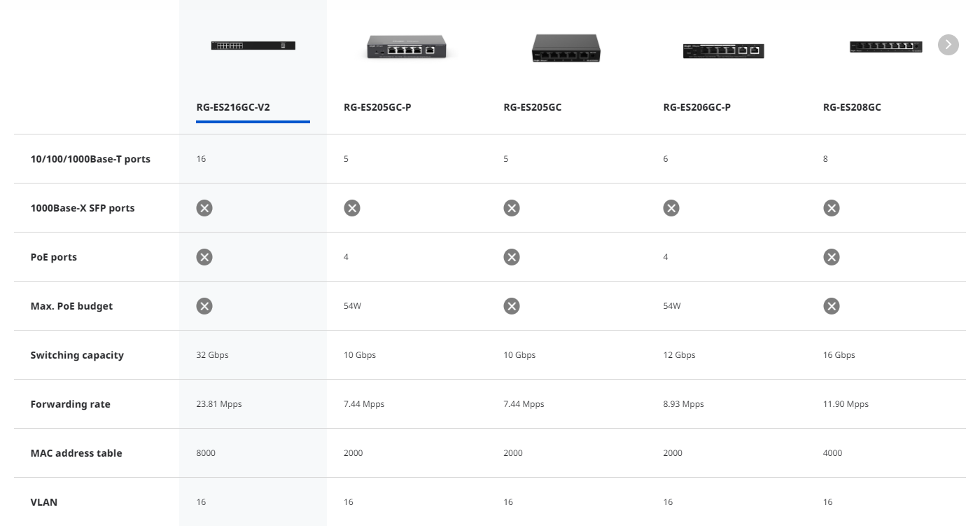Select the RG-ES205GC-P model name

click(x=377, y=107)
